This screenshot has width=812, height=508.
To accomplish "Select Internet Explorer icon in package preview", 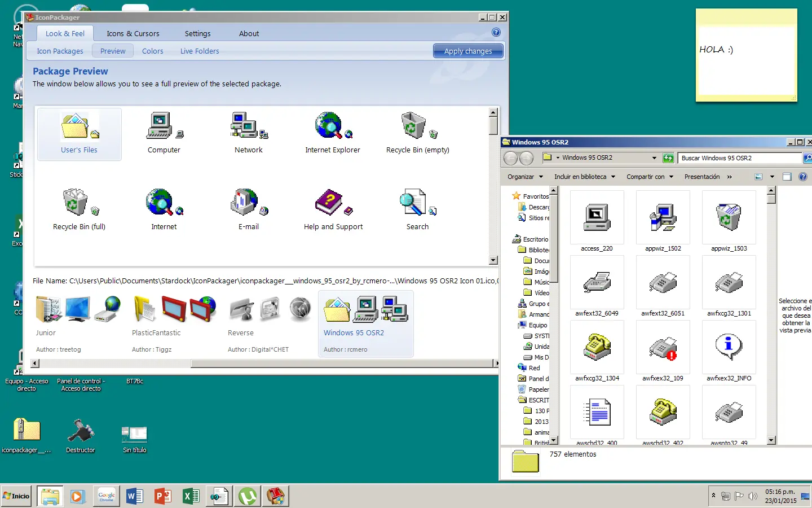I will pyautogui.click(x=333, y=134).
